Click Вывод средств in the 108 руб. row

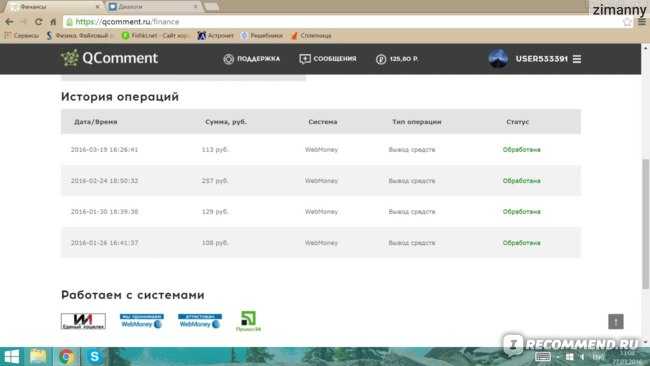click(412, 243)
